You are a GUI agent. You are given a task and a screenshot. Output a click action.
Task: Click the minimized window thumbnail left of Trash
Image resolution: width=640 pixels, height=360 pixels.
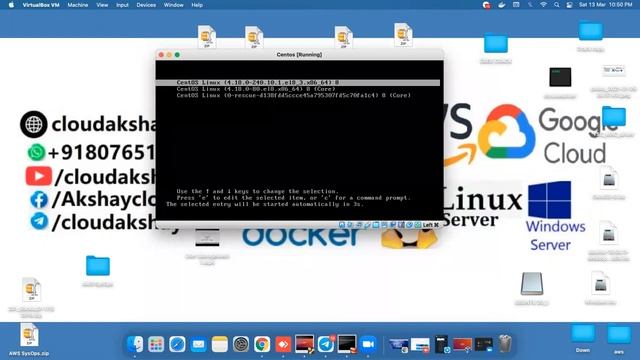[484, 344]
